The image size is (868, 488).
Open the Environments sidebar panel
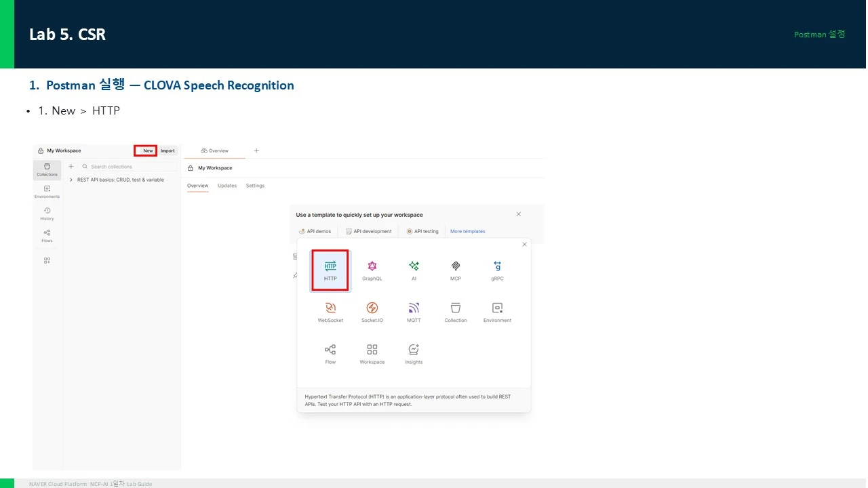pos(47,192)
